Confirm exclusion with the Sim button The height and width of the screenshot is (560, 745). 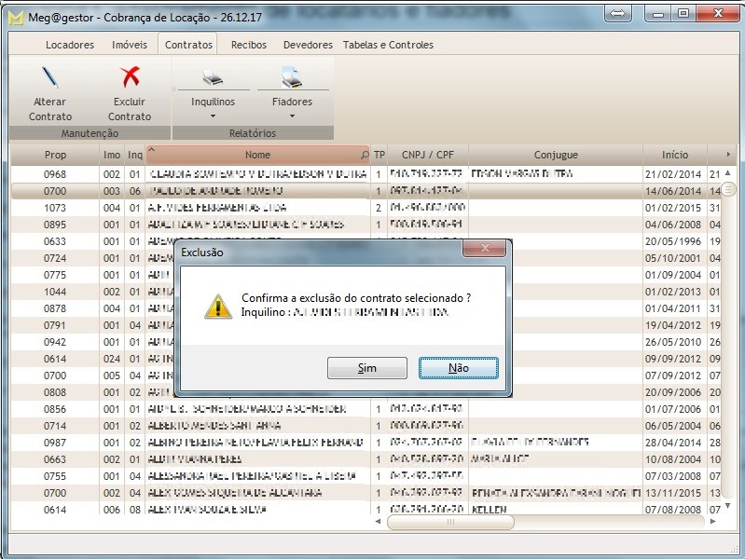367,368
